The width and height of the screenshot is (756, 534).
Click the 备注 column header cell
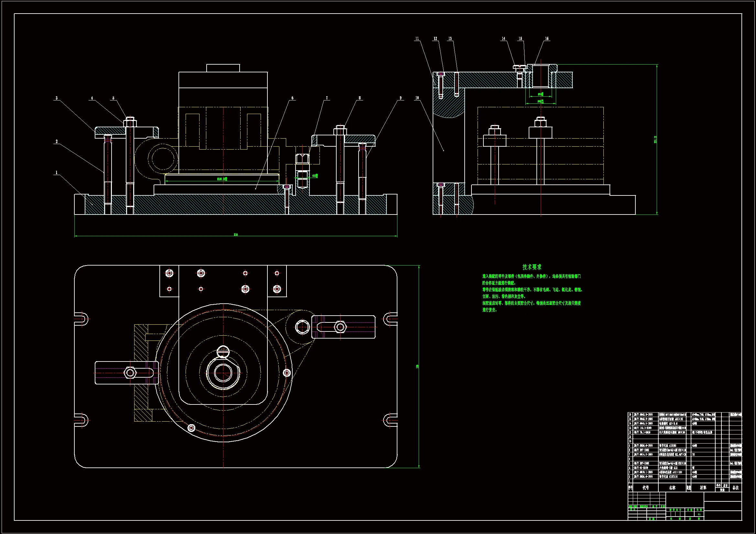tap(736, 487)
